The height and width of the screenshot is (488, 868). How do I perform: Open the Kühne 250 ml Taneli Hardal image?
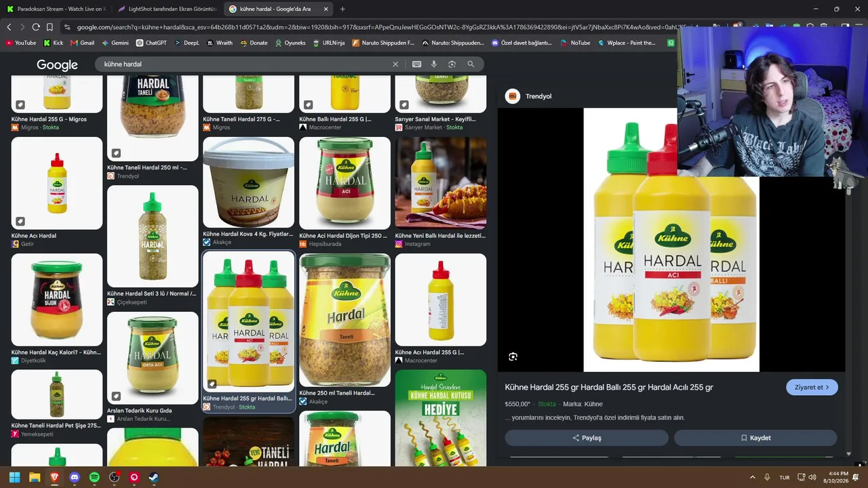(x=345, y=320)
